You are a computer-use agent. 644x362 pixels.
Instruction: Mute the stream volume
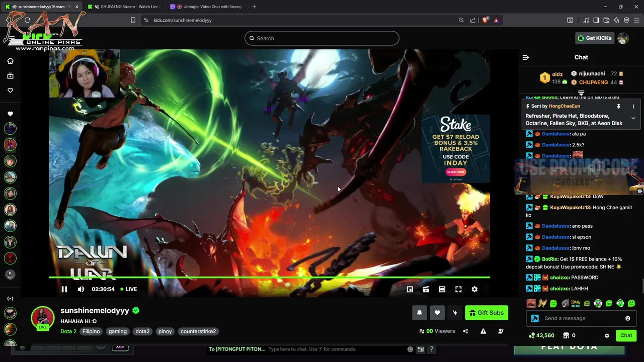pyautogui.click(x=81, y=289)
